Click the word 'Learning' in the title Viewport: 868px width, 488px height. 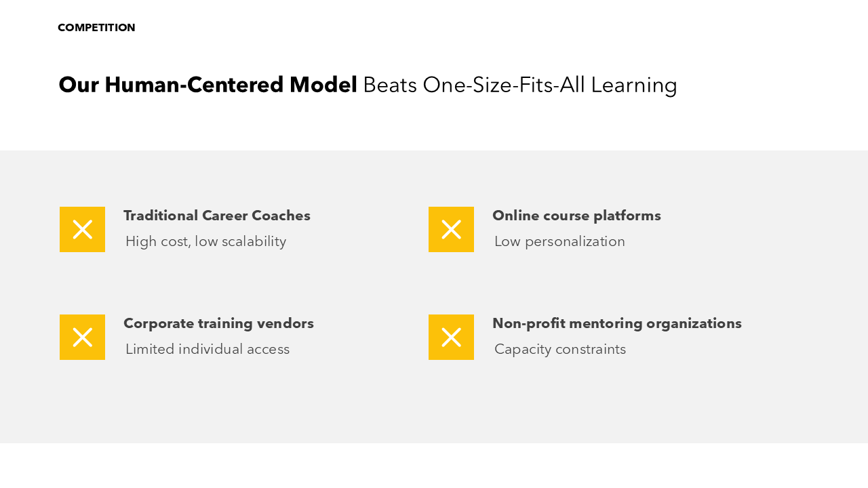(x=634, y=85)
